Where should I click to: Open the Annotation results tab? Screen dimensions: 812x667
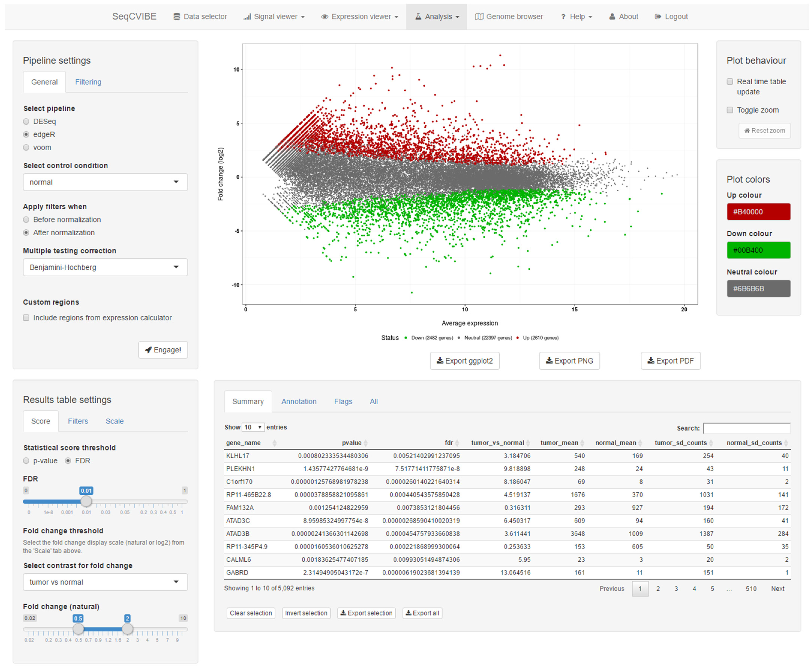coord(299,402)
